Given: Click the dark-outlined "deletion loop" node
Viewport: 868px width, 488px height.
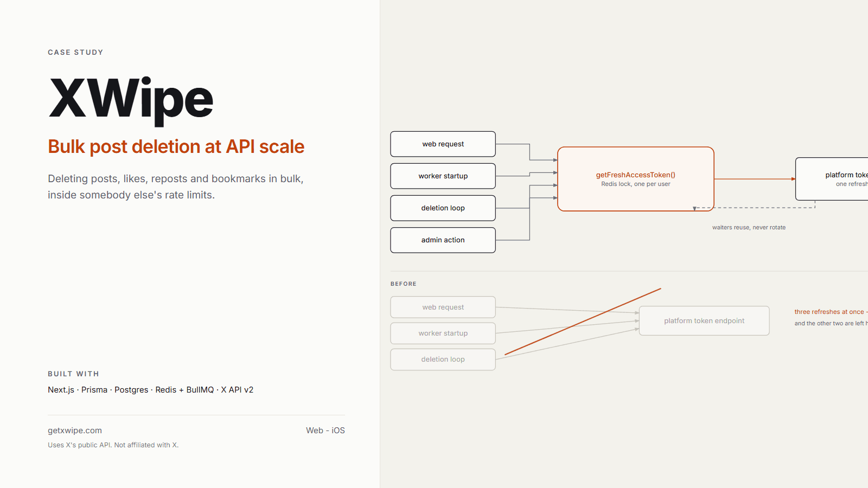Looking at the screenshot, I should [x=443, y=208].
